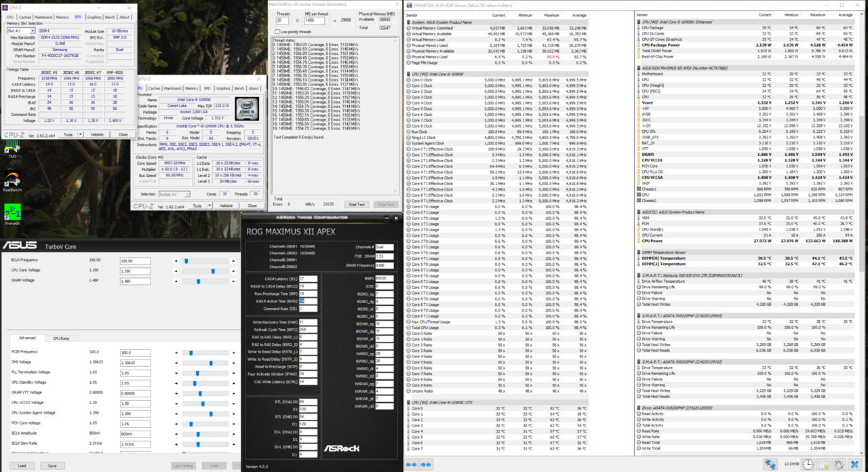Open Bench tab in CPU-Z SPD window

(x=111, y=18)
